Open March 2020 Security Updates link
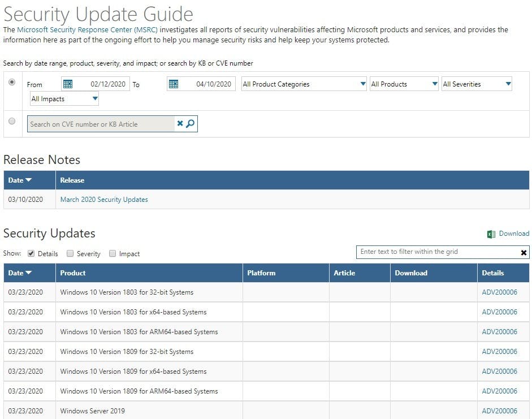 click(x=104, y=200)
